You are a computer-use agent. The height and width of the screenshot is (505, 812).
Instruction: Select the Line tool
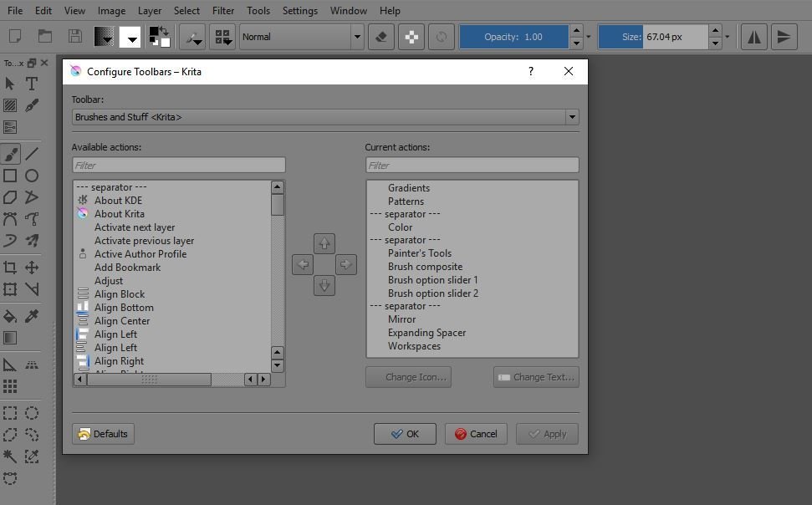pyautogui.click(x=32, y=154)
